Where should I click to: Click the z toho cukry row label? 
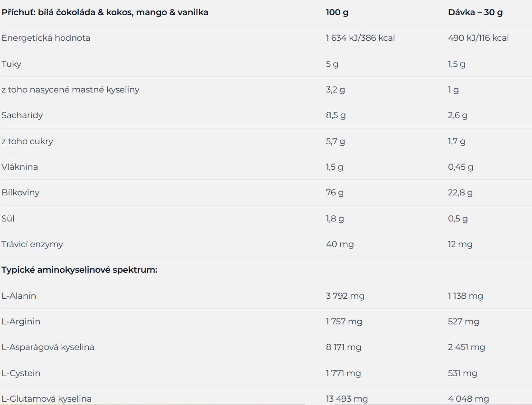[27, 141]
